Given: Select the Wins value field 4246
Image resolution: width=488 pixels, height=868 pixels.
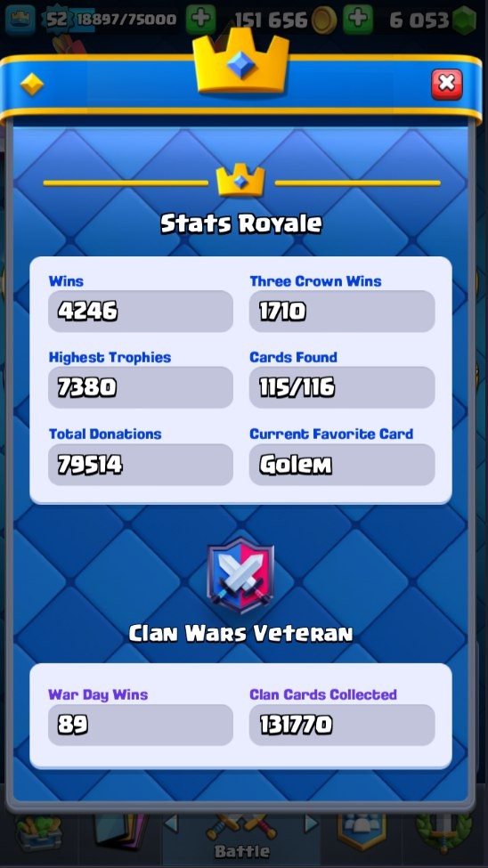Looking at the screenshot, I should (141, 311).
